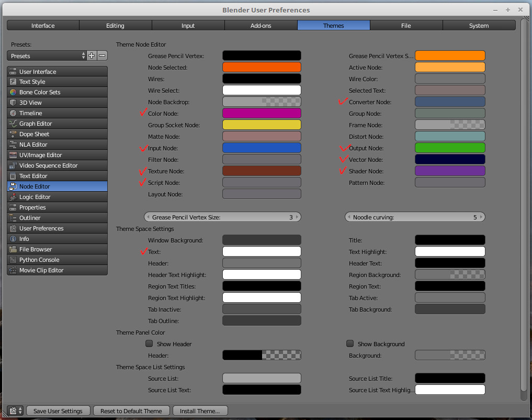Open the Matte Node dusty pink swatch
Image resolution: width=532 pixels, height=420 pixels.
tap(262, 137)
